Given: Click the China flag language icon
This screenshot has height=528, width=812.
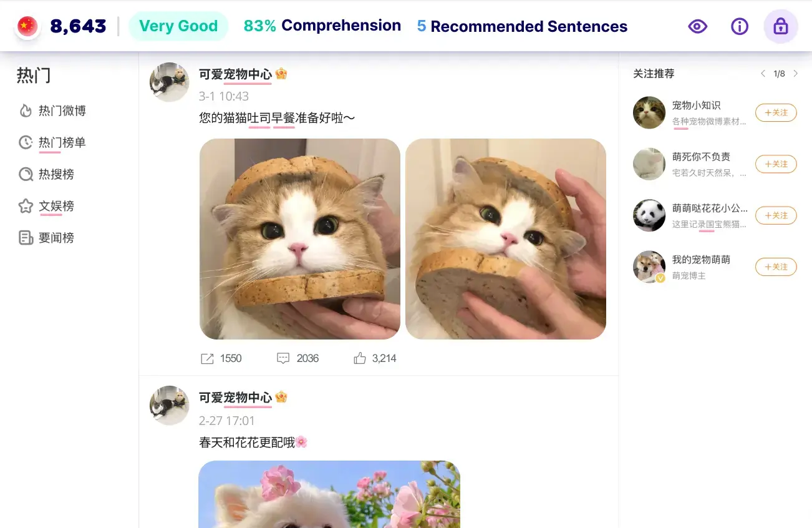Looking at the screenshot, I should click(27, 26).
